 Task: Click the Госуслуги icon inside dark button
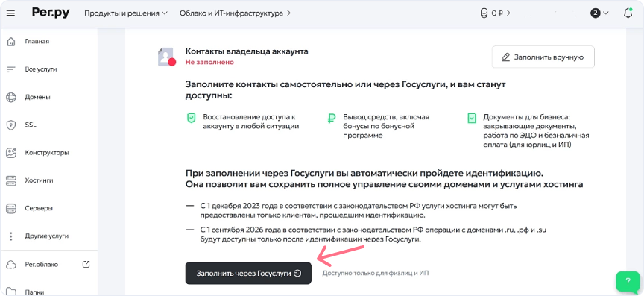[298, 274]
